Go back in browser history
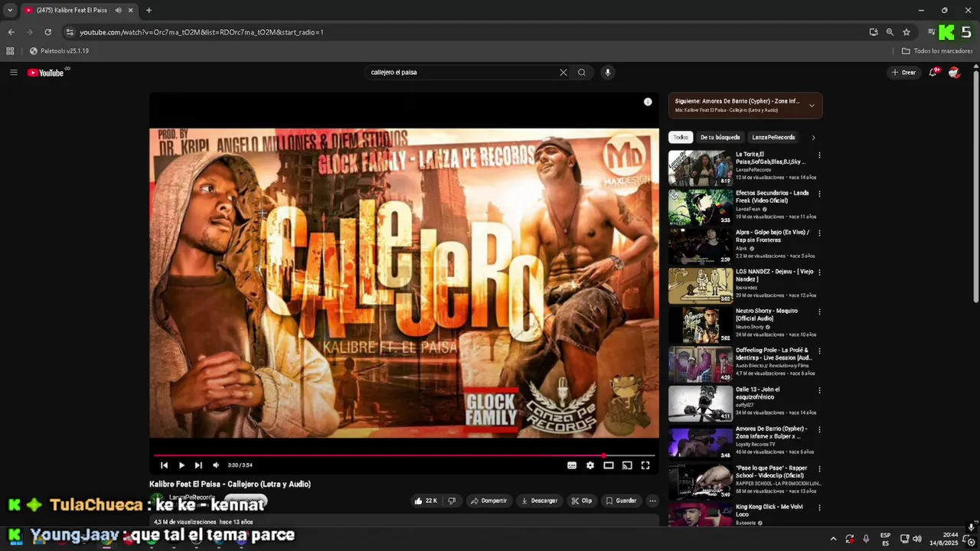This screenshot has height=551, width=980. 11,32
